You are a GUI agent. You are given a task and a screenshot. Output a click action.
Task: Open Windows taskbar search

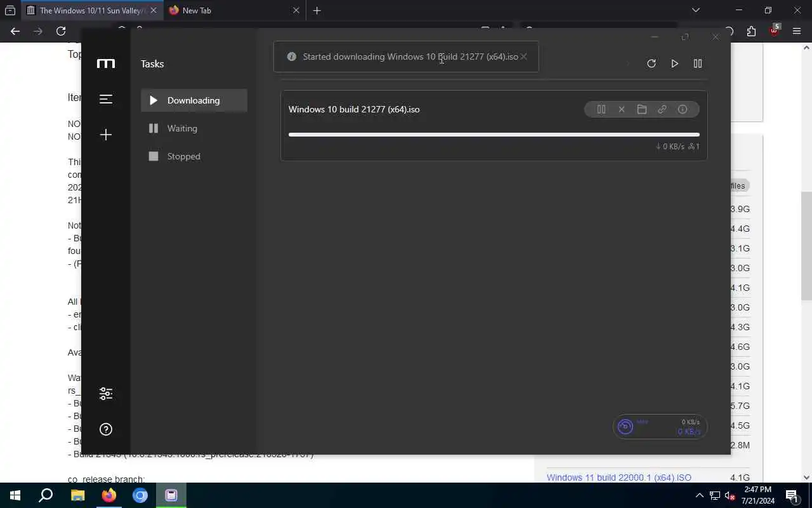46,495
